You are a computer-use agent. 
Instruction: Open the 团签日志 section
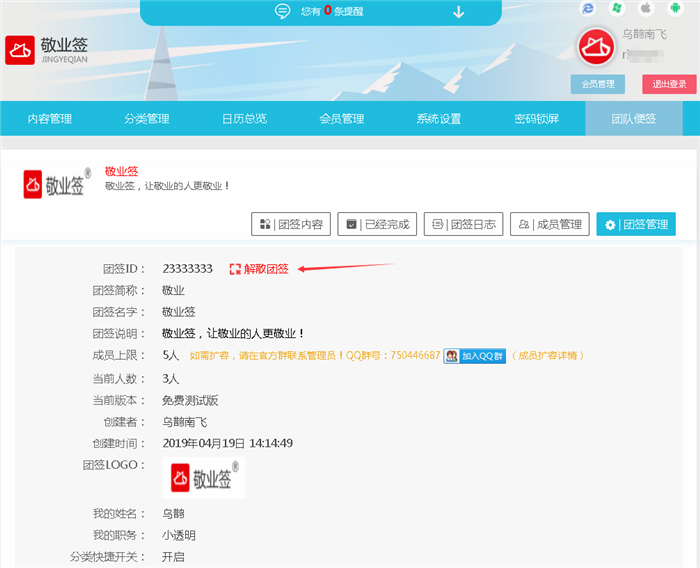coord(463,224)
